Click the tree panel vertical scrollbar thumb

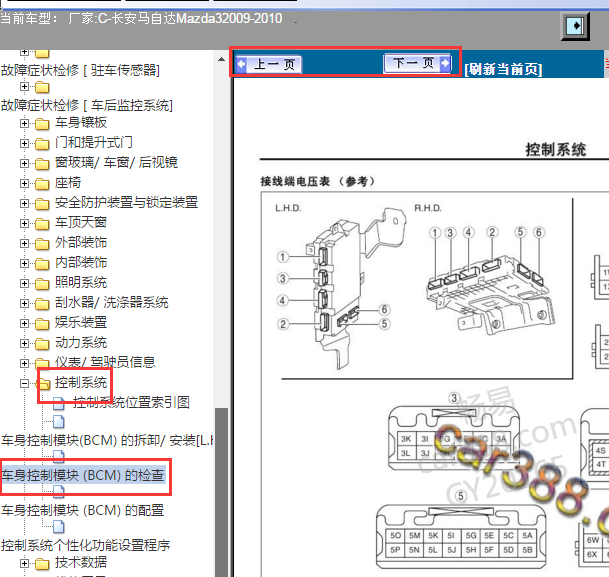[221, 492]
